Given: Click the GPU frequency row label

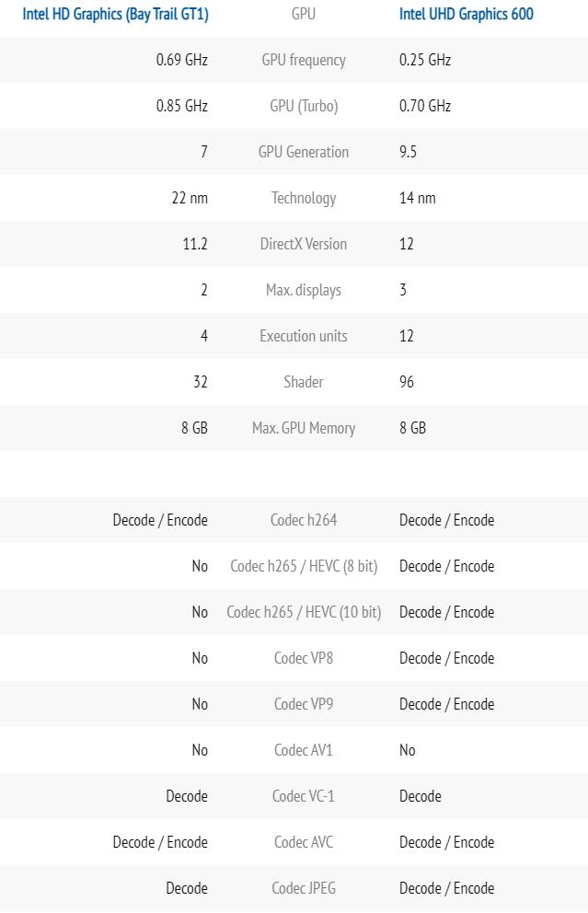Looking at the screenshot, I should click(304, 60).
